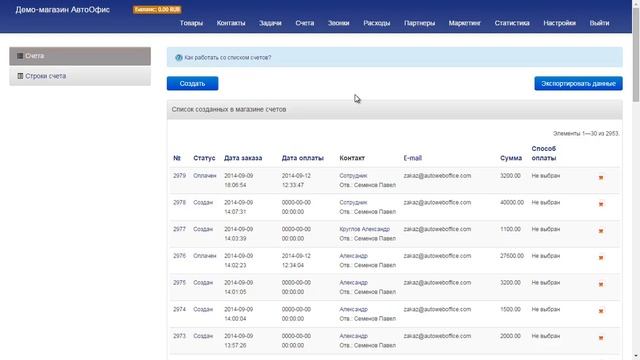The width and height of the screenshot is (640, 360).
Task: Open the Маркетинг menu
Action: [465, 23]
